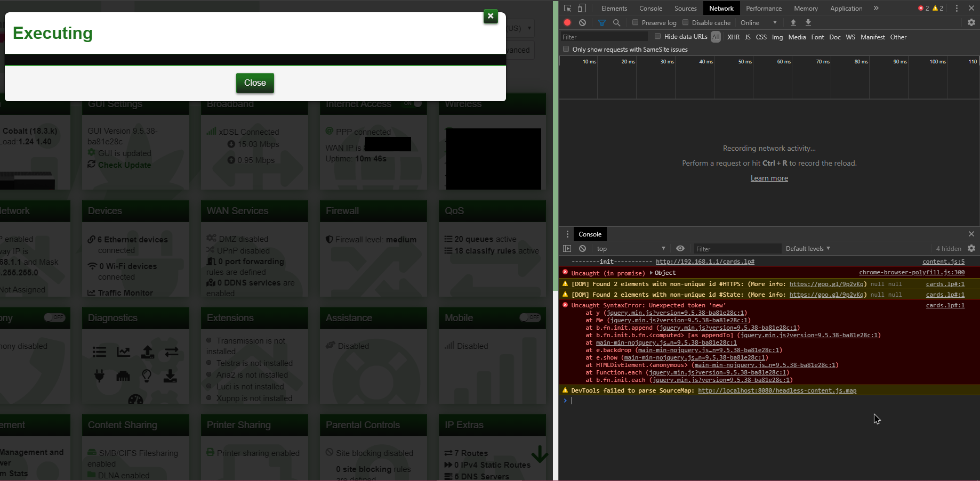Stop recording network activity via red button
Screen dimensions: 980x481
pos(567,22)
